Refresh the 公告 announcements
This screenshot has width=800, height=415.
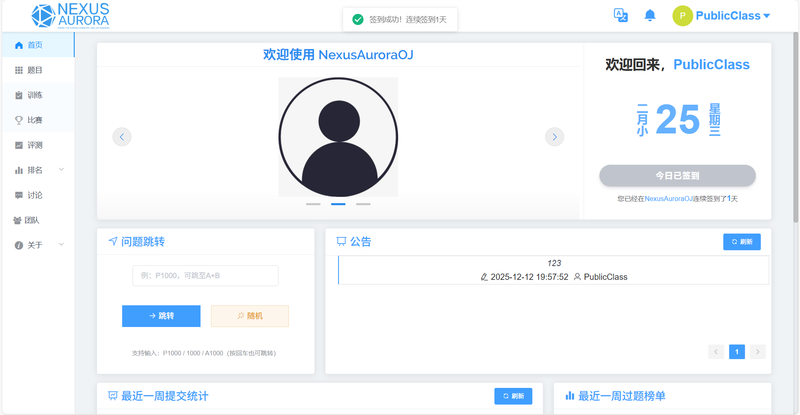742,242
